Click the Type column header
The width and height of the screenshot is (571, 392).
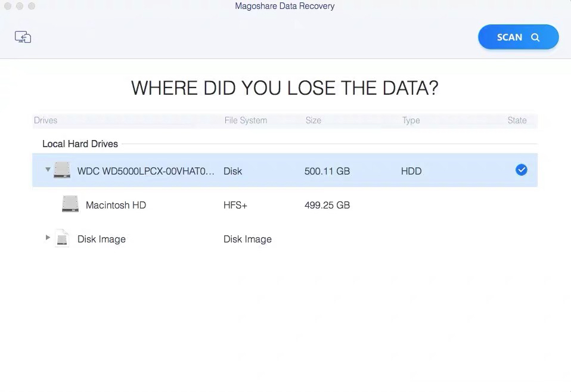411,120
